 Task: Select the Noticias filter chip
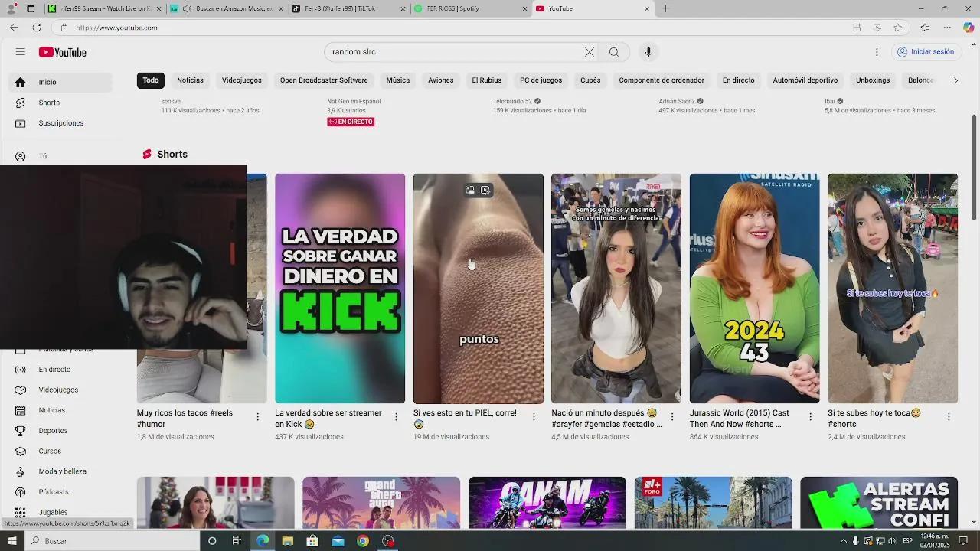pos(190,80)
